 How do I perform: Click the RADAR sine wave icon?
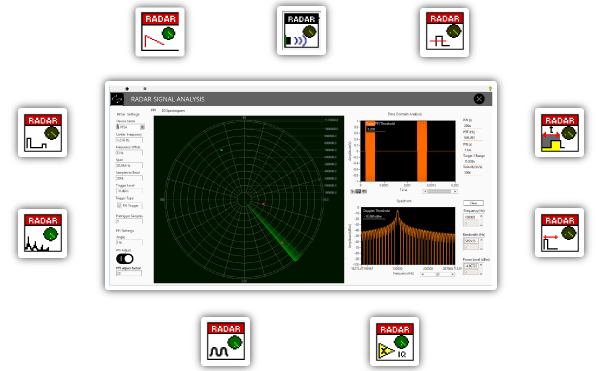click(x=225, y=342)
